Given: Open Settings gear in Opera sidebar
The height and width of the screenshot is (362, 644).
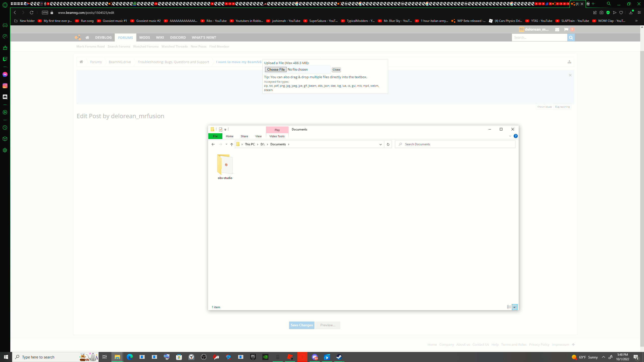Looking at the screenshot, I should [5, 150].
